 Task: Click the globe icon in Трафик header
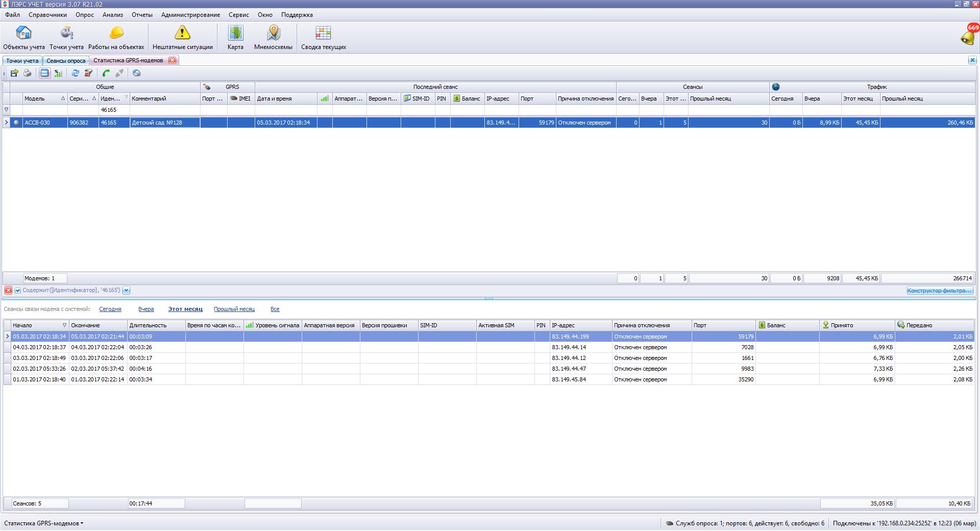776,87
